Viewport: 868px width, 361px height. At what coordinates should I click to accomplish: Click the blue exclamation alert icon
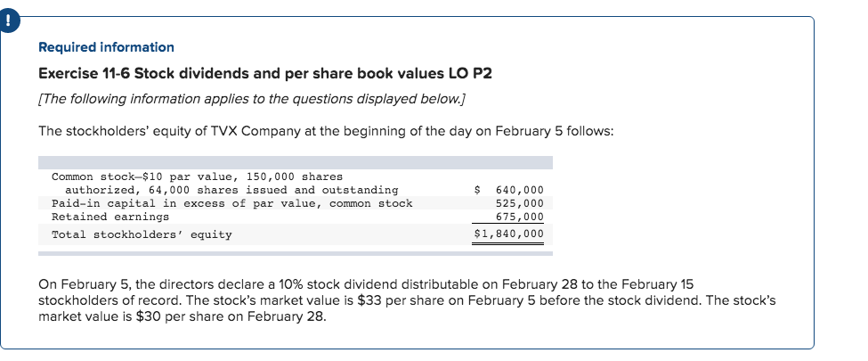[x=9, y=23]
